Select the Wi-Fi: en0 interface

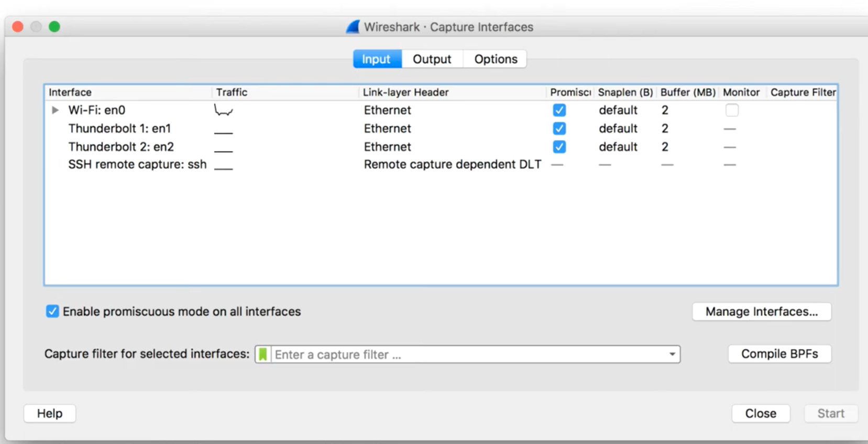97,110
